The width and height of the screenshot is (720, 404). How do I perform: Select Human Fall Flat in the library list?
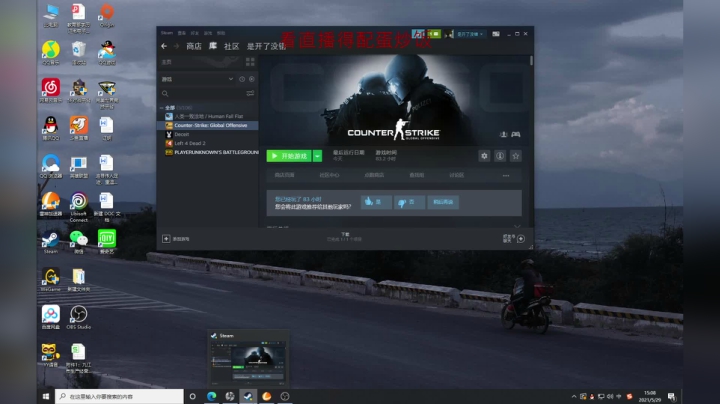208,116
